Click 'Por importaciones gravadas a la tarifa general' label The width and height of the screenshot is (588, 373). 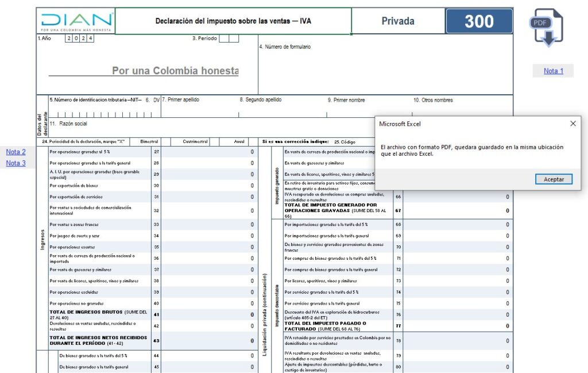tap(327, 236)
